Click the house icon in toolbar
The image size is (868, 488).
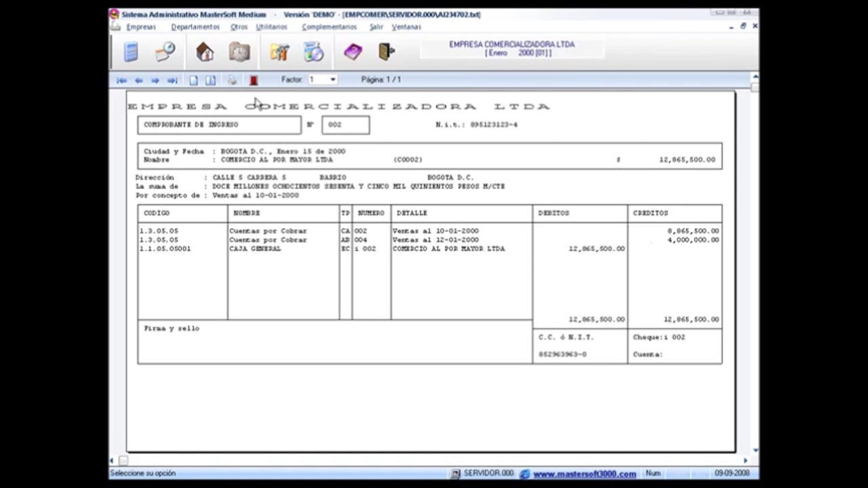coord(204,52)
